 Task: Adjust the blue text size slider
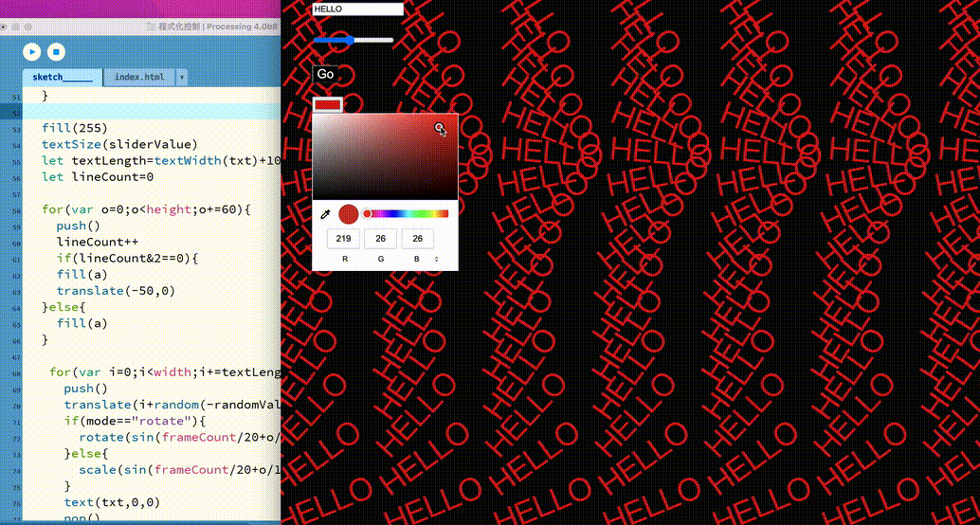click(x=354, y=40)
